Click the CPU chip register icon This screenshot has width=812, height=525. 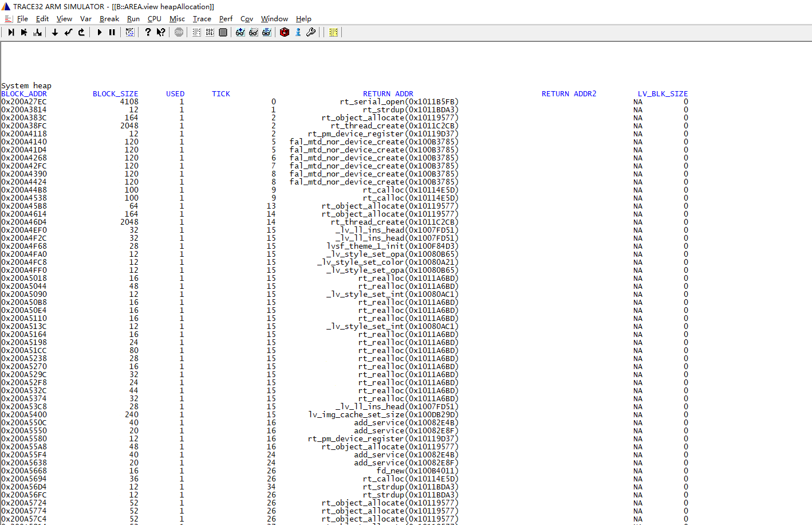coord(223,33)
